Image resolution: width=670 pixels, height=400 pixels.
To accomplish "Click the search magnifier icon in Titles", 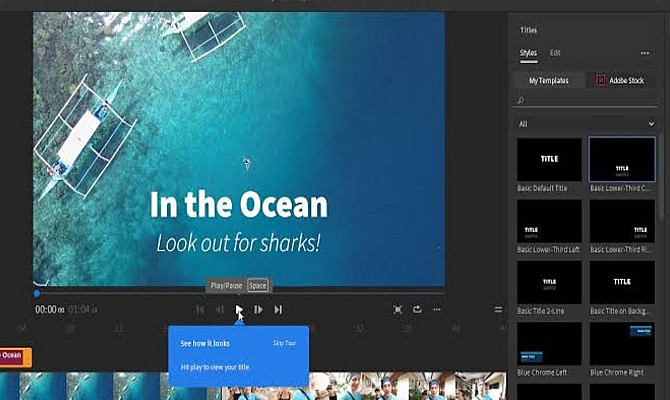I will pyautogui.click(x=520, y=100).
